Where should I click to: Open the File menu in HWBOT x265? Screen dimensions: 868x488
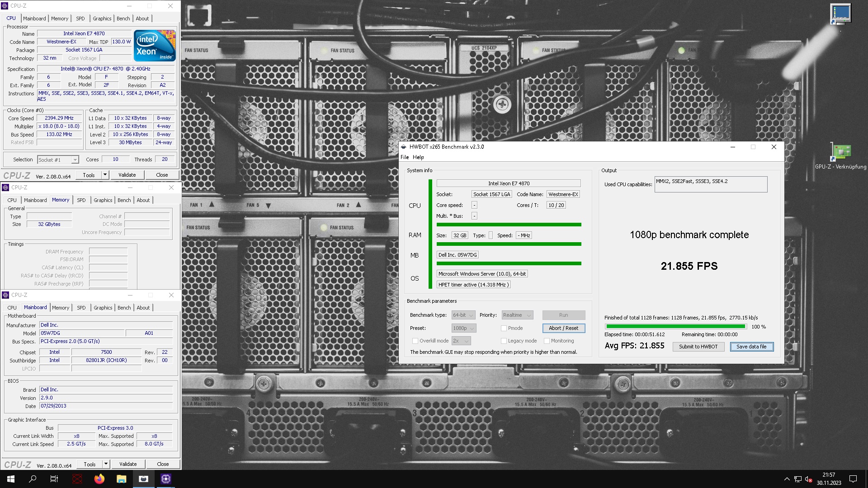(405, 157)
